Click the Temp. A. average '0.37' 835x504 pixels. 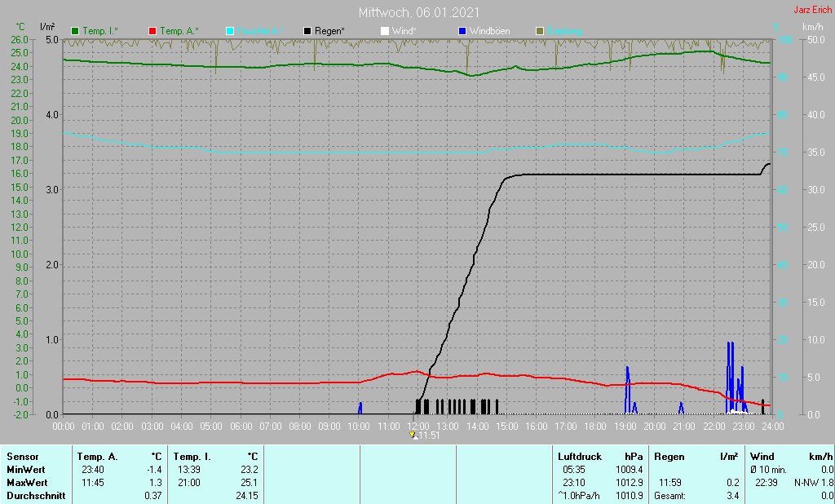[x=152, y=496]
